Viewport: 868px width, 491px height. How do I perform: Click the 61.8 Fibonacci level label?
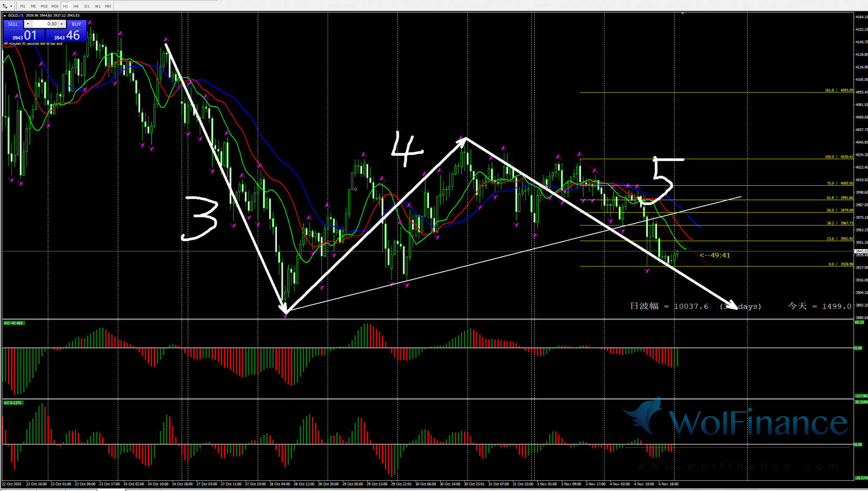(x=839, y=198)
